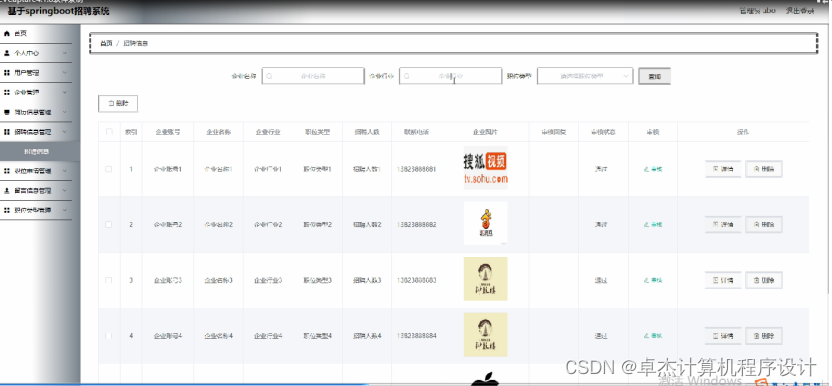Open 详情 for row 1

pos(723,169)
